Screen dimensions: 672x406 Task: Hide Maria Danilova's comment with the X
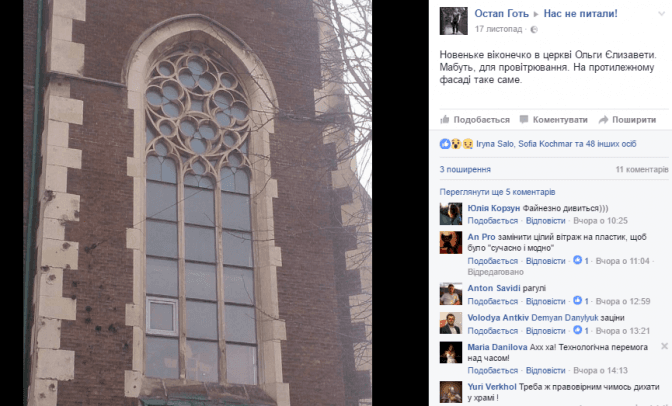(x=664, y=346)
